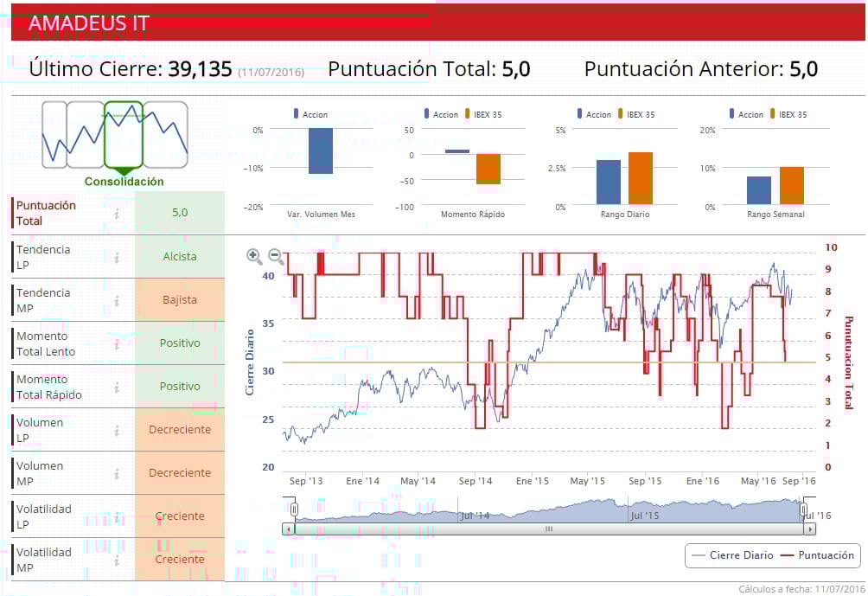
Task: Click the Último Cierre value 39,135
Action: (200, 69)
